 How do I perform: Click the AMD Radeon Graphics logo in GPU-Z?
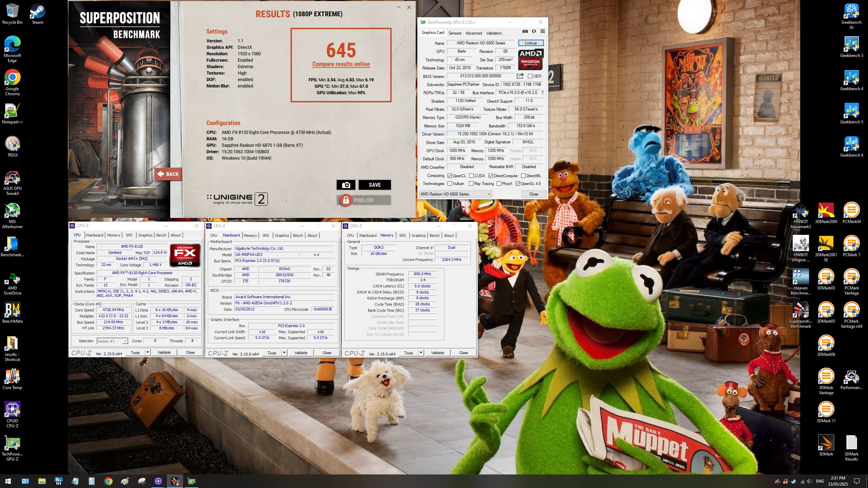[531, 59]
